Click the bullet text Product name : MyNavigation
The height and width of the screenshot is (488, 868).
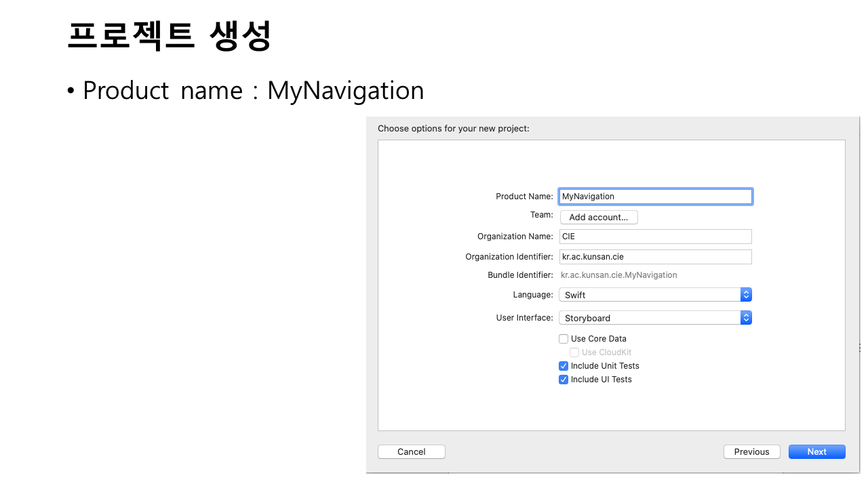[x=253, y=91]
